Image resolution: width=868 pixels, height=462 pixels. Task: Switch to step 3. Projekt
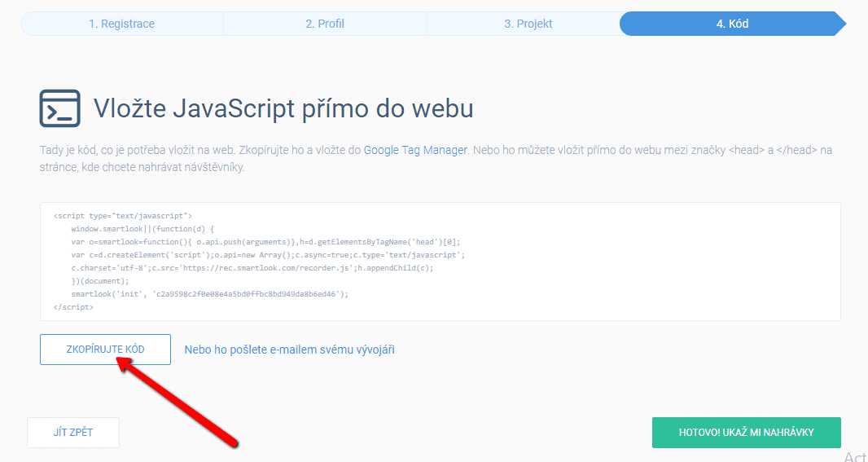[x=528, y=24]
